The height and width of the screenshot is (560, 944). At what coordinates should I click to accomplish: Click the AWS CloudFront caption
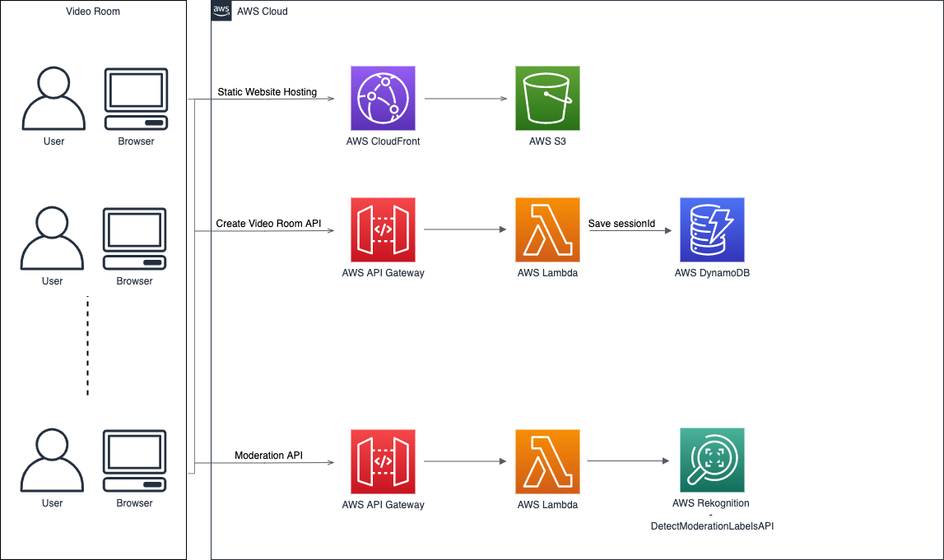tap(383, 141)
